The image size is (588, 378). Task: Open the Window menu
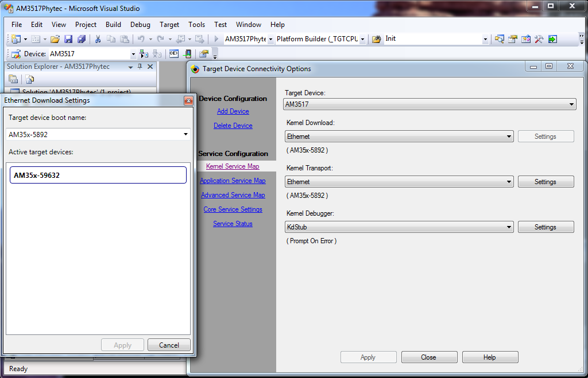pyautogui.click(x=248, y=24)
